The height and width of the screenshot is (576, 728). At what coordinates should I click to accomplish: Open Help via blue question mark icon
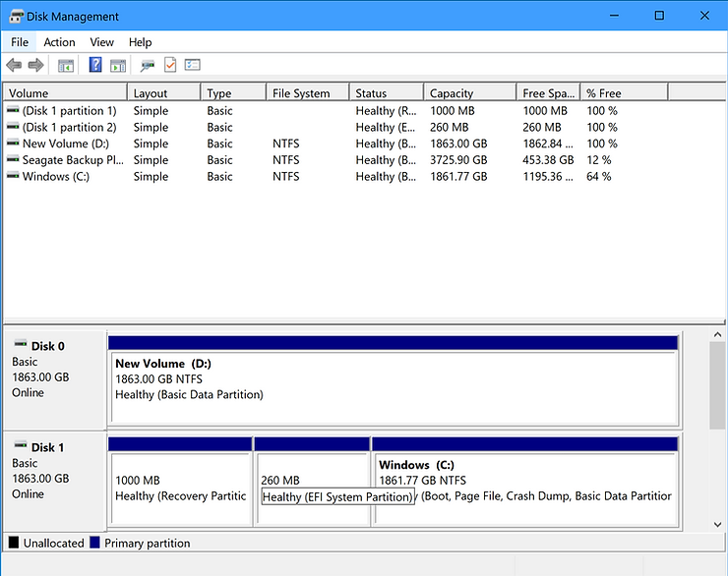click(95, 66)
